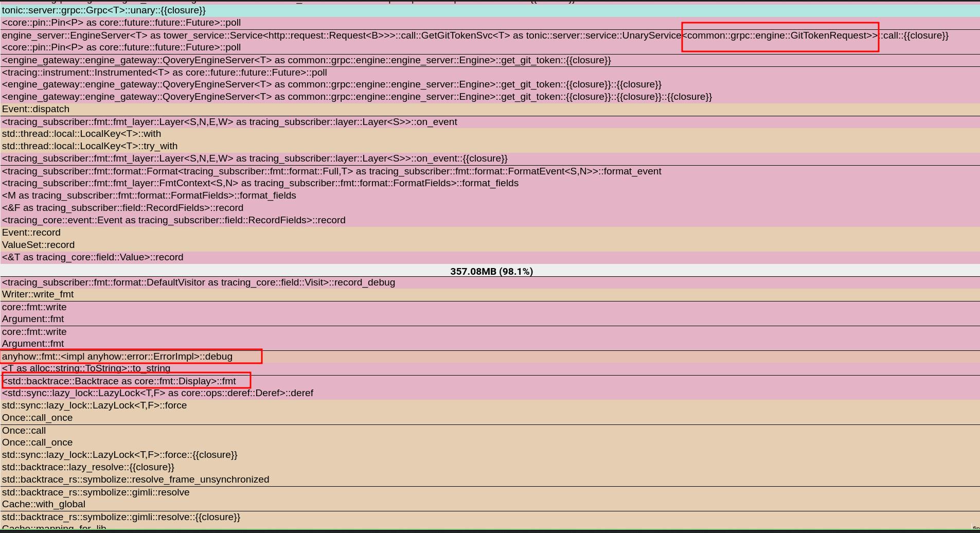Select the anyhow ErrorImpl debug frame

tap(490, 357)
